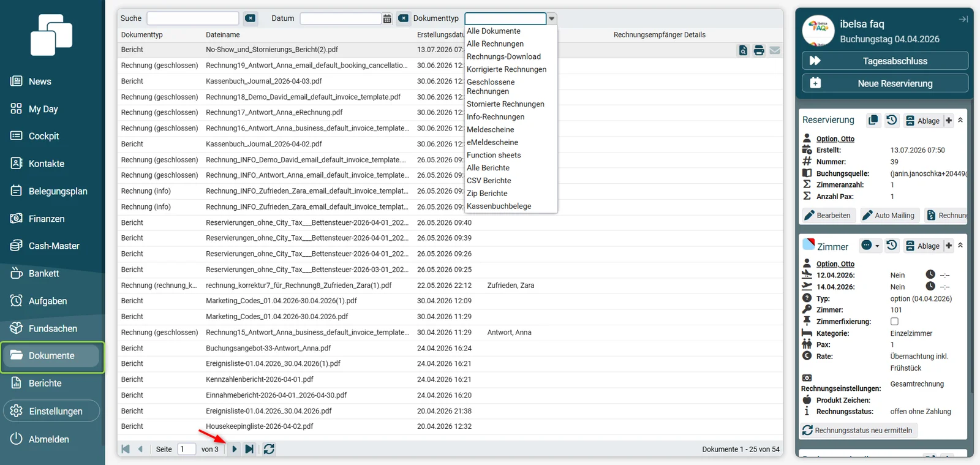Viewport: 980px width, 465px height.
Task: Click the ibelsa faq profile avatar
Action: point(818,31)
